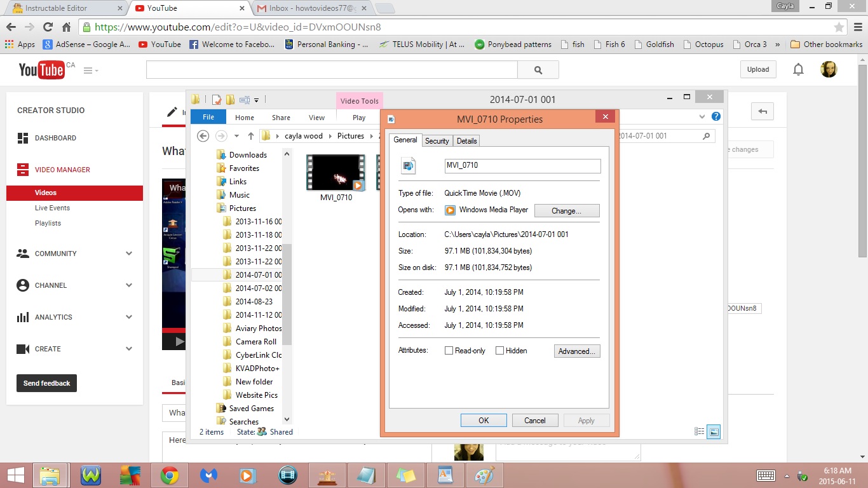Screen dimensions: 868x488
Task: Switch Explorer to large icons view
Action: 714,431
